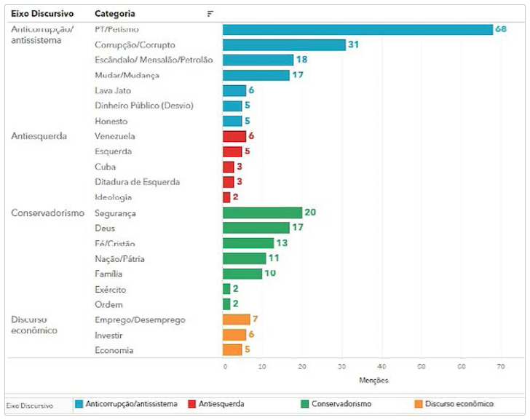Viewport: 530px width, 420px height.
Task: Click the Categoria column header
Action: [115, 14]
